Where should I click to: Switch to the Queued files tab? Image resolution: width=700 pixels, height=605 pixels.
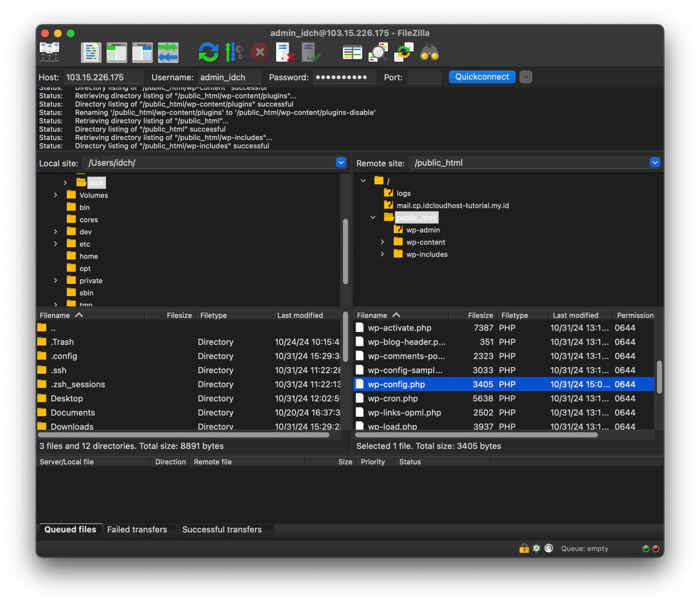(70, 530)
